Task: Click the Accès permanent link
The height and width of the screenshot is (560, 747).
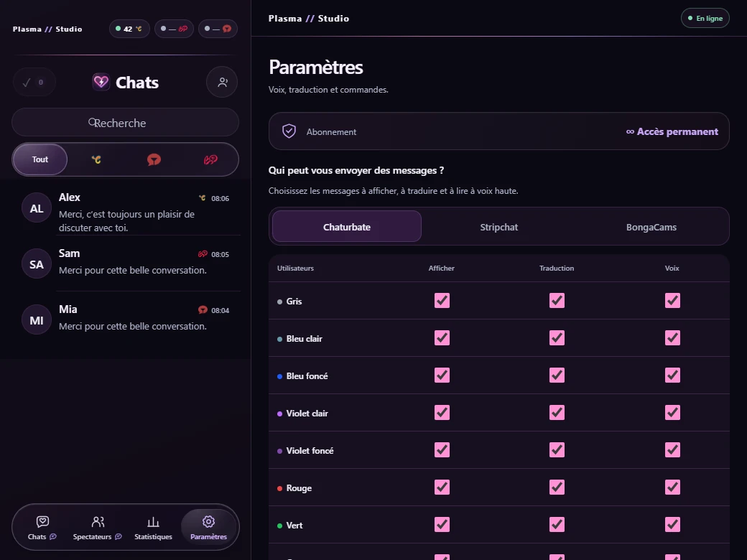Action: (672, 131)
